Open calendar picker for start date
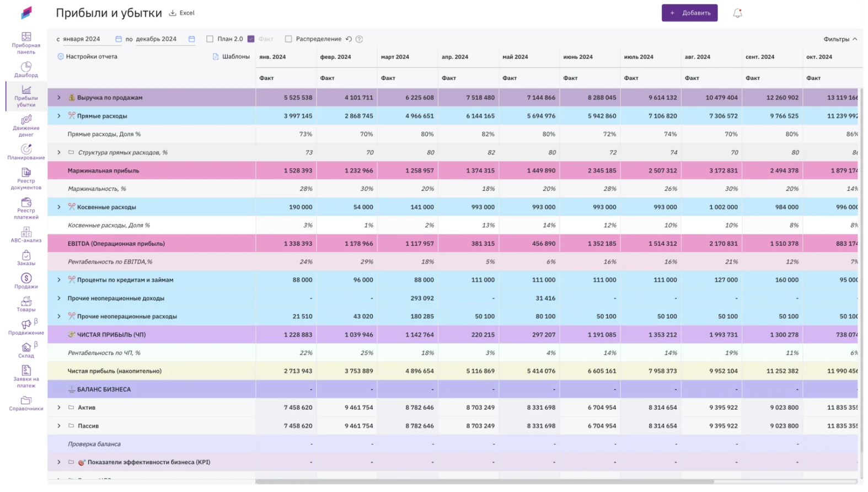The image size is (868, 492). [x=118, y=39]
